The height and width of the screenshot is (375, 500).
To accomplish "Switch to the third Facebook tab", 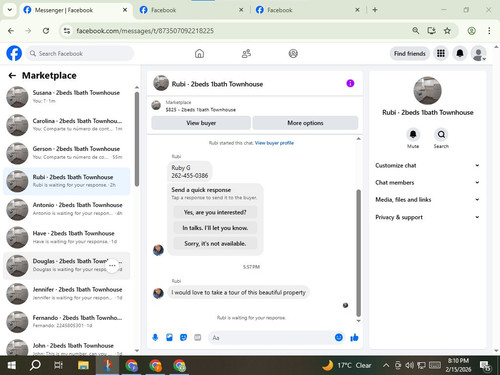I will (x=308, y=10).
